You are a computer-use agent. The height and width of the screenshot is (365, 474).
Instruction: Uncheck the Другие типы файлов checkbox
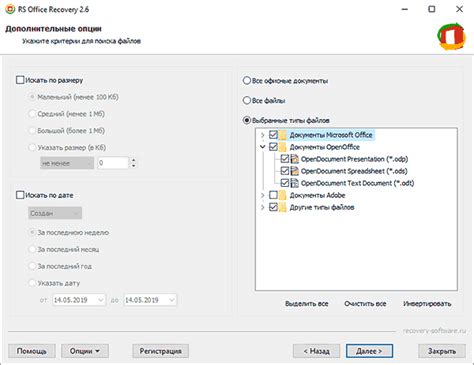point(273,207)
